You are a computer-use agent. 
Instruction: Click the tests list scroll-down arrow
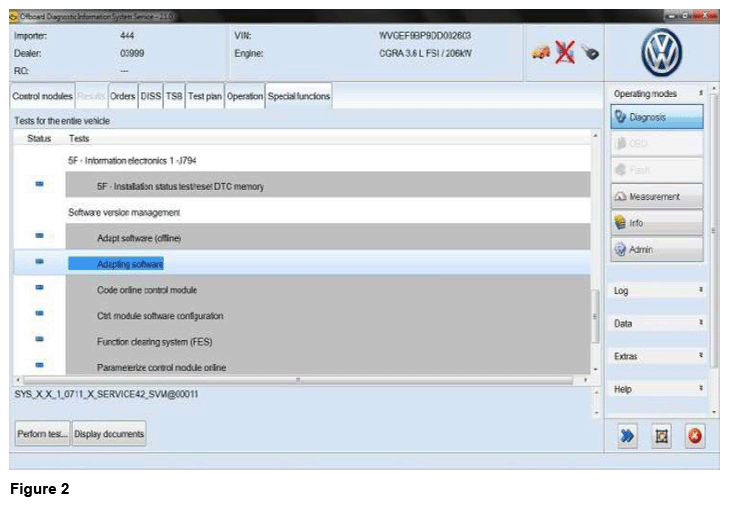pyautogui.click(x=595, y=370)
